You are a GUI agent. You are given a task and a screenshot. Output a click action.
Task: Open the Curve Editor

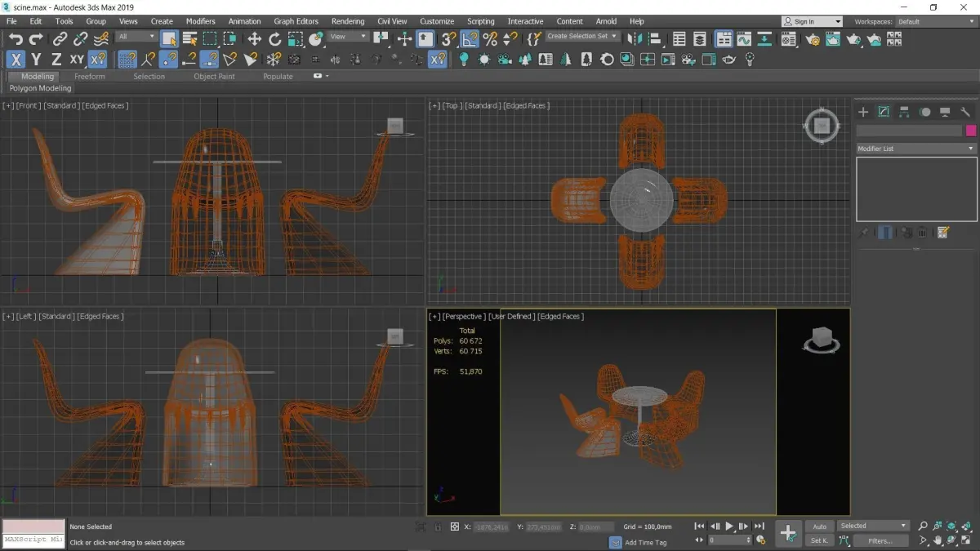tap(744, 38)
